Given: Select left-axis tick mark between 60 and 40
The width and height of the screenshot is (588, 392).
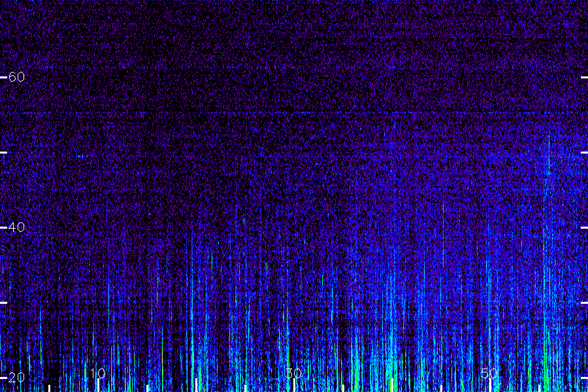Looking at the screenshot, I should click(3, 152).
